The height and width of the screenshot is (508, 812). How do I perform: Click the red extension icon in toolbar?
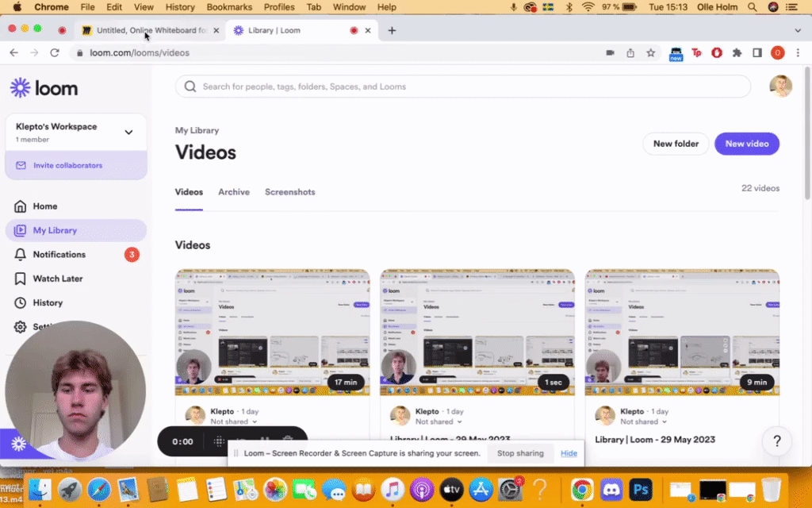(717, 53)
